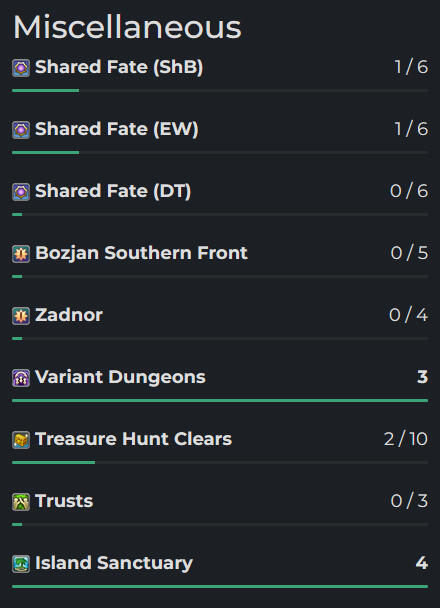
Task: Click the Variant Dungeons icon
Action: pos(21,378)
